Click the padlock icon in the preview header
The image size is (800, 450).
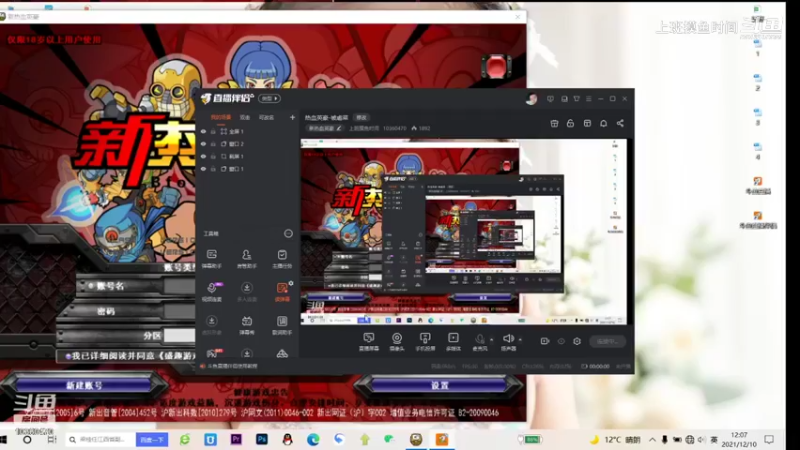(570, 123)
